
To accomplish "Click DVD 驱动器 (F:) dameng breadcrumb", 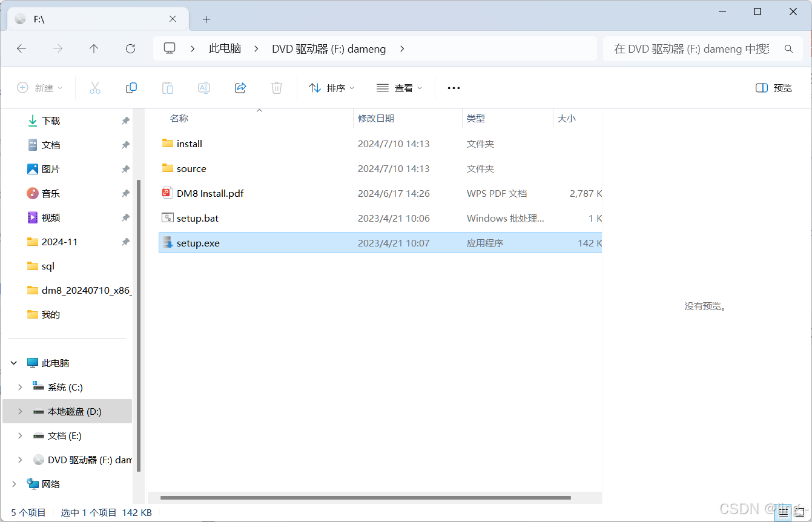I will tap(329, 48).
